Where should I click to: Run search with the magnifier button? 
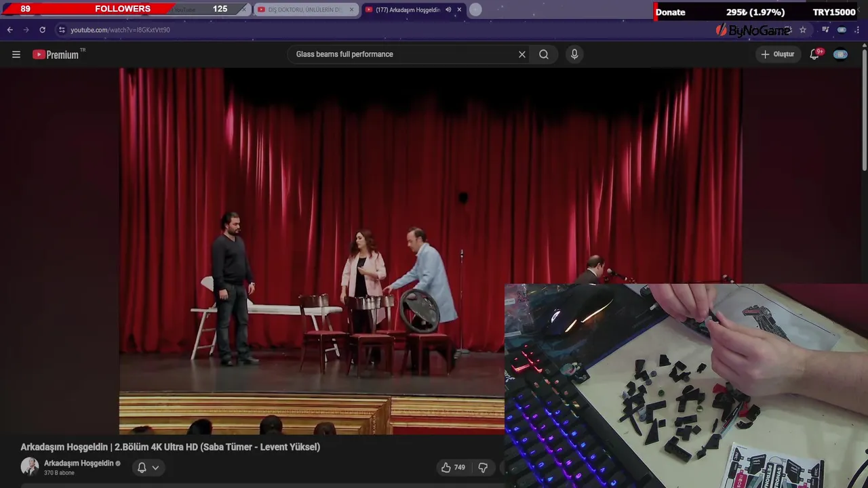pyautogui.click(x=544, y=54)
